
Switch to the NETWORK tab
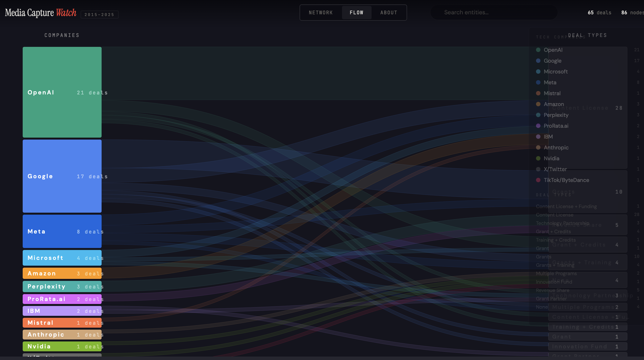pyautogui.click(x=321, y=13)
